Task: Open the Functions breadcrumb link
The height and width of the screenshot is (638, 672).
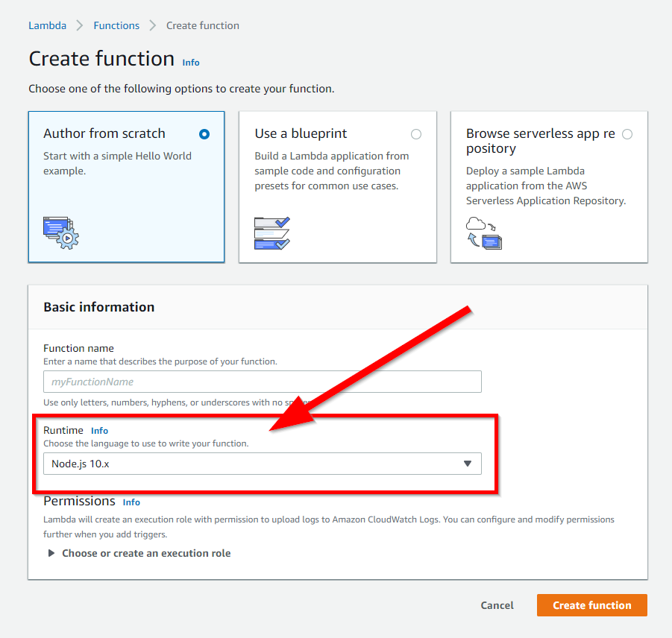Action: coord(116,25)
